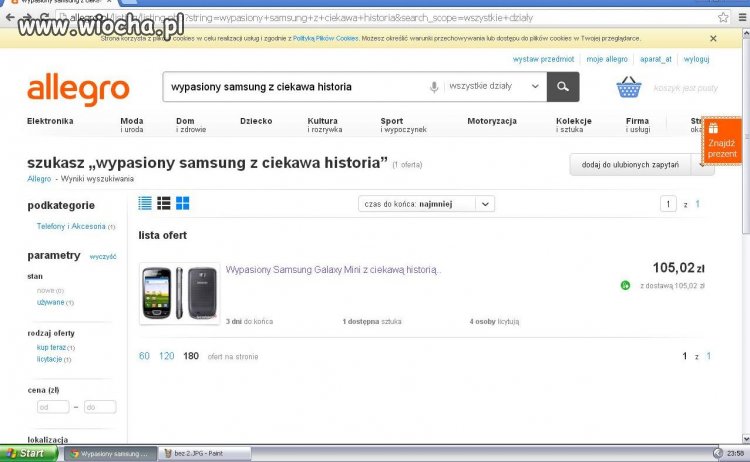This screenshot has width=750, height=462.
Task: Close the cookies notification bar
Action: point(713,38)
